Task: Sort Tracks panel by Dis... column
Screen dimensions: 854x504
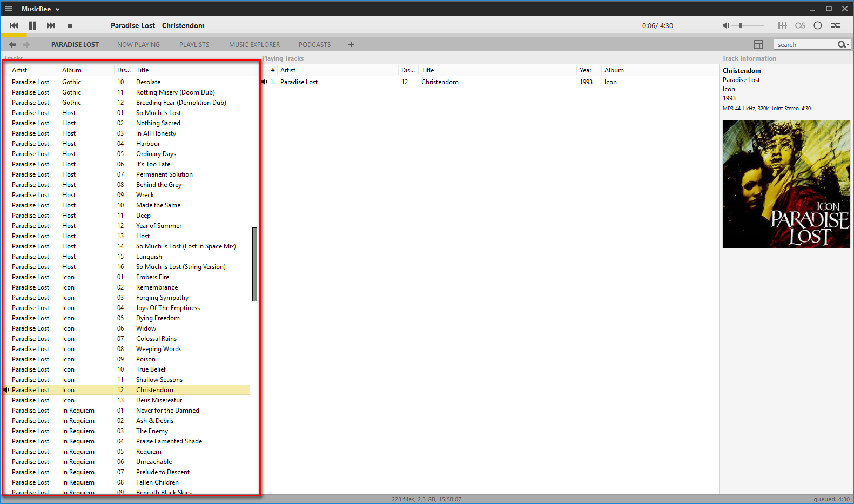Action: (x=124, y=70)
